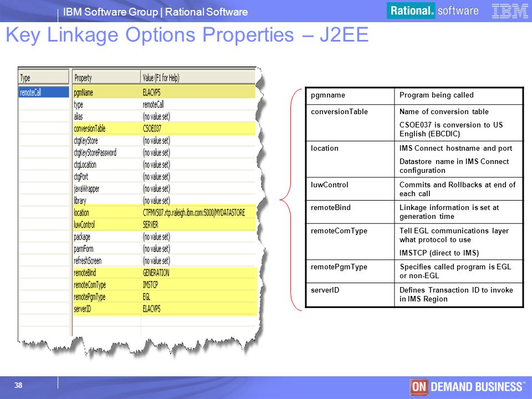This screenshot has height=399, width=532.
Task: Click location in the description table
Action: 325,149
